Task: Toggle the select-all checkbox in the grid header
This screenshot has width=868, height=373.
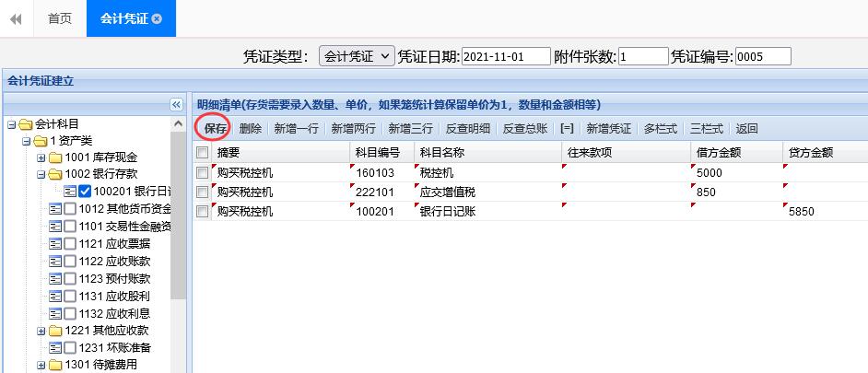Action: (202, 152)
